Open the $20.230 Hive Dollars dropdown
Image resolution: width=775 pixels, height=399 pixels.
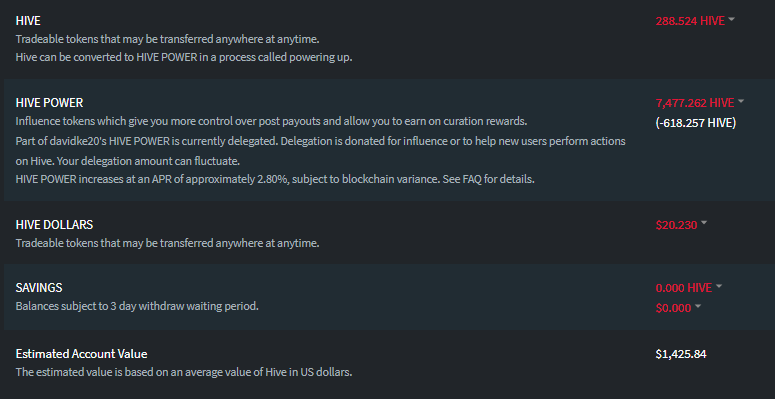676,225
